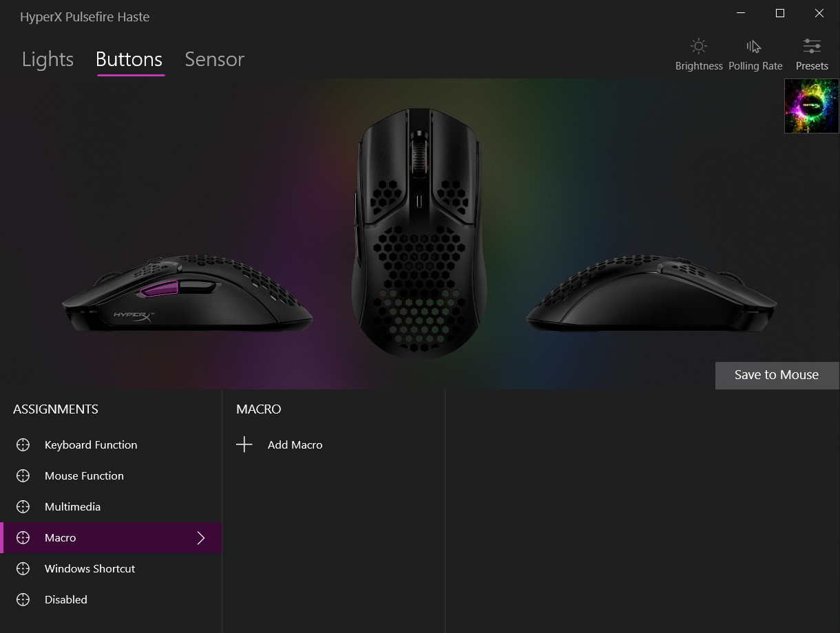Click the plus icon beside Add Macro

click(x=244, y=444)
